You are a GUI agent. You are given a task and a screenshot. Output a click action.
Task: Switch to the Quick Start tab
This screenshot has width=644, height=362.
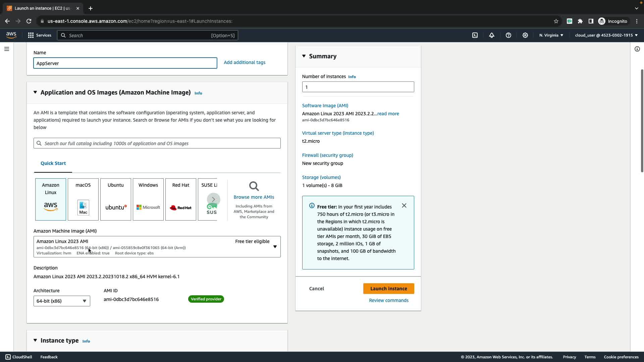(x=53, y=163)
